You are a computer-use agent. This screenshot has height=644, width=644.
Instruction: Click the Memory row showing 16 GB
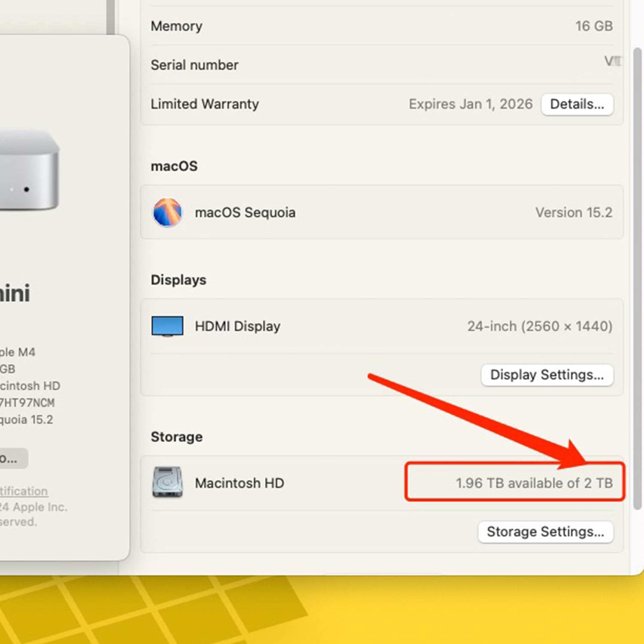click(382, 26)
